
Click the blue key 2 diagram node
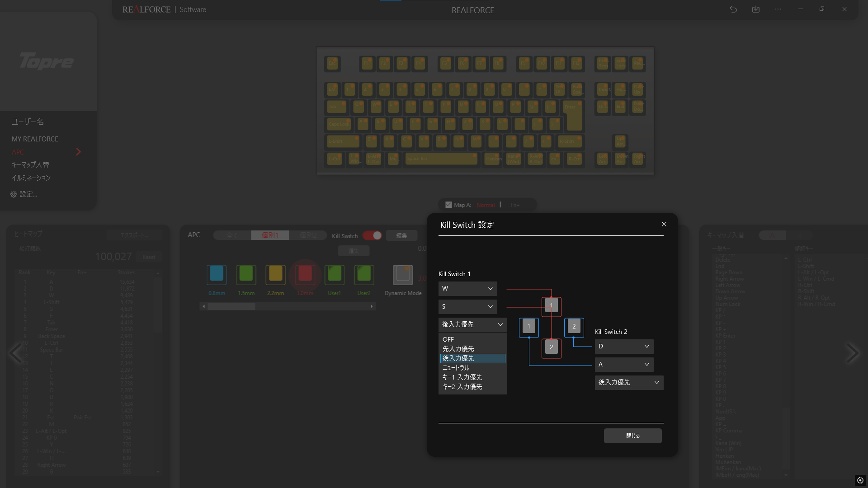574,326
